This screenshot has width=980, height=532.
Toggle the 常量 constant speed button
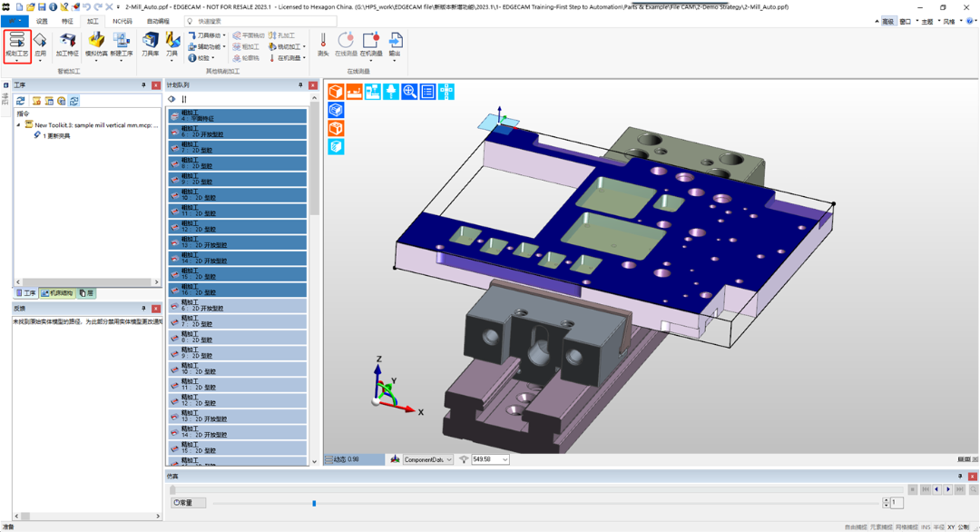click(188, 503)
